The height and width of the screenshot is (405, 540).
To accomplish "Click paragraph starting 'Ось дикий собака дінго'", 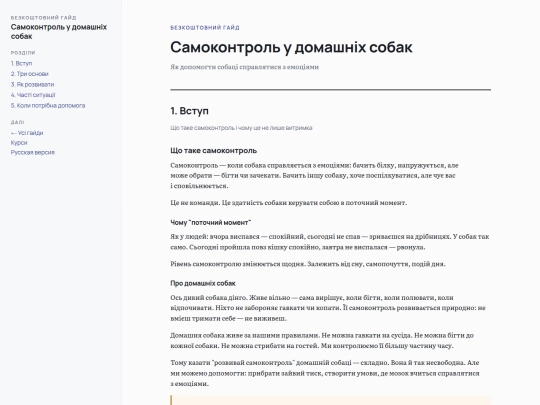I will click(328, 308).
